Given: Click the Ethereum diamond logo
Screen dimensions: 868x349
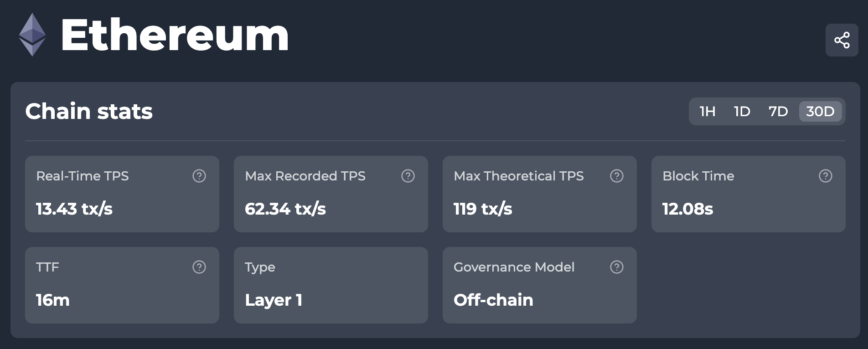Looking at the screenshot, I should point(32,35).
